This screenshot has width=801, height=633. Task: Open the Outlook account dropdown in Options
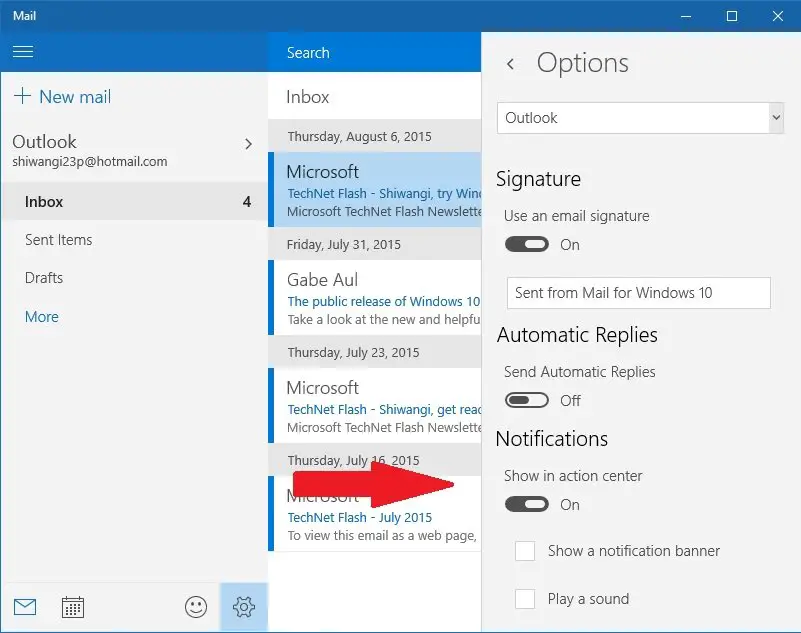coord(640,118)
